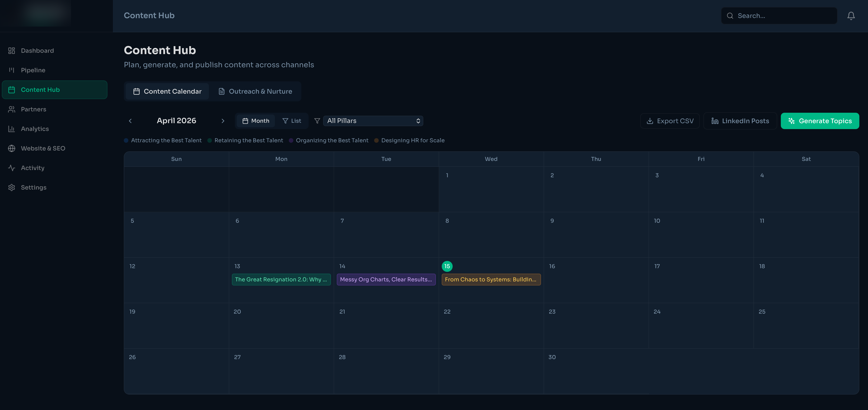868x410 pixels.
Task: Open Activity pulse icon in sidebar
Action: coord(12,168)
